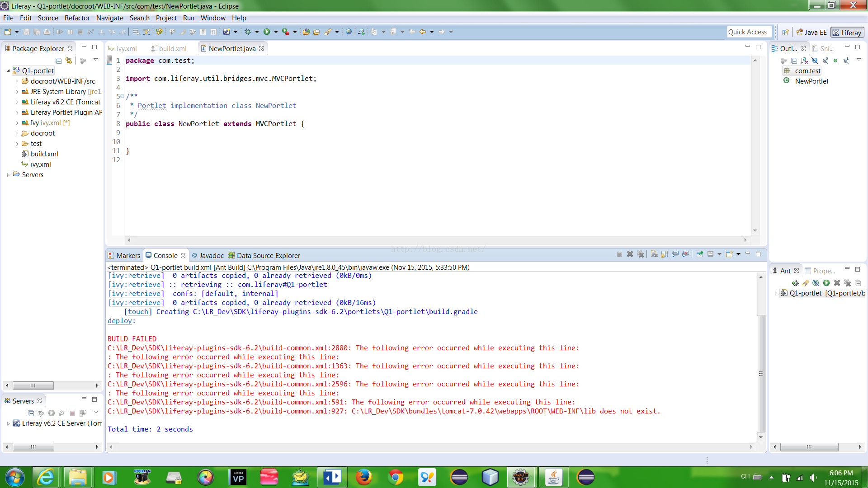Open the Run button dropdown arrow
The height and width of the screenshot is (488, 868).
(x=276, y=32)
